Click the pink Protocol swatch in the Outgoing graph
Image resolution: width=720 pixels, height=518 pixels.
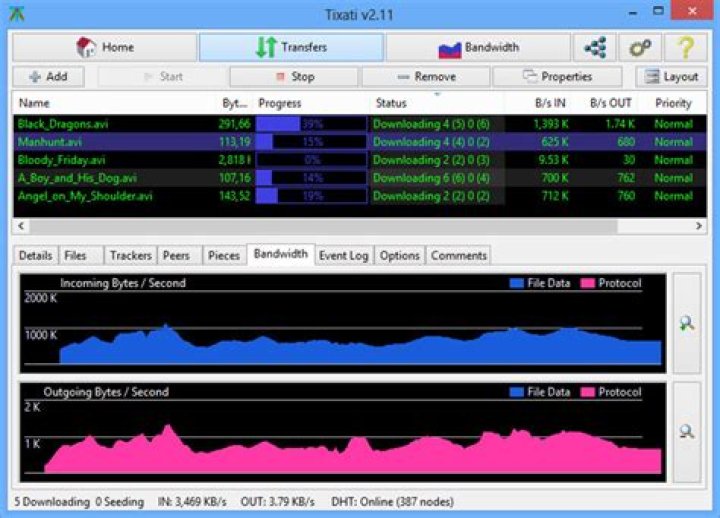point(587,392)
